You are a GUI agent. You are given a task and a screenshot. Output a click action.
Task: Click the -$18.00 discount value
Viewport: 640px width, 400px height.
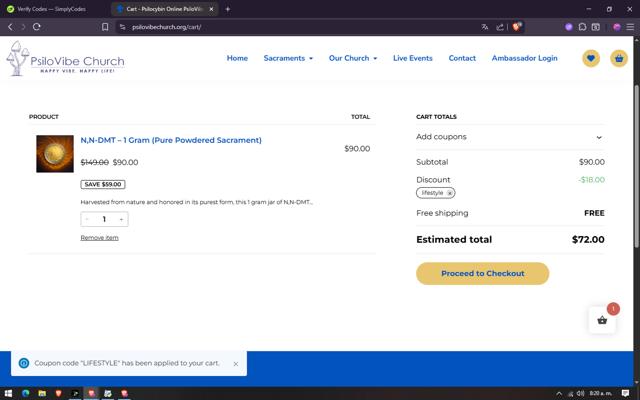(x=591, y=180)
